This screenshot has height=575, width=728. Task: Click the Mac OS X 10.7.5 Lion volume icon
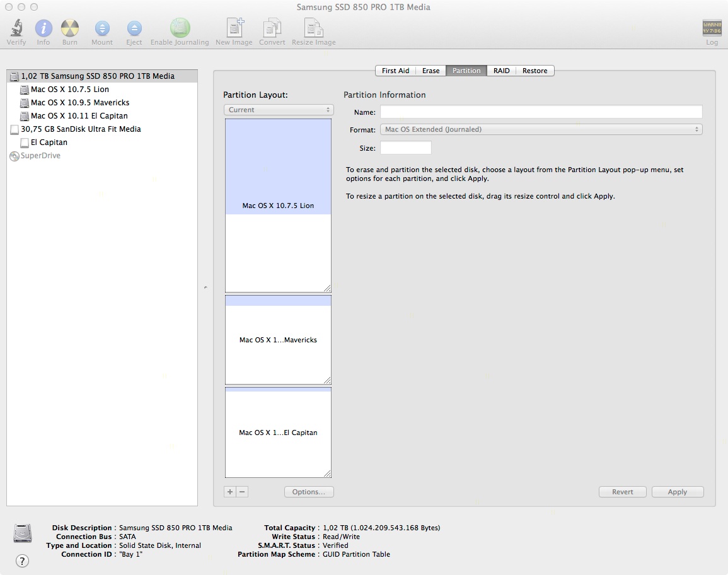tap(25, 89)
